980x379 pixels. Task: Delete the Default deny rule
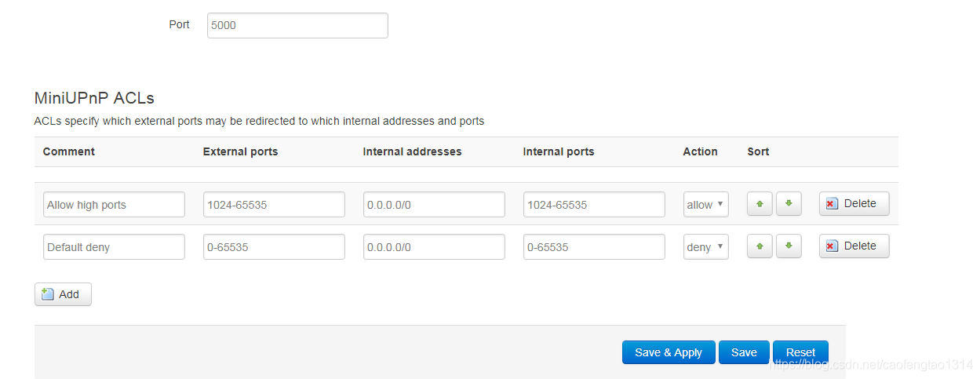point(854,246)
